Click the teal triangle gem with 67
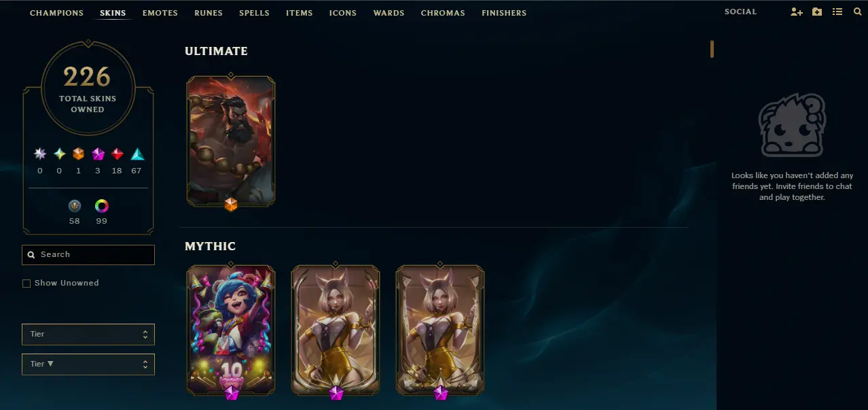 pos(137,154)
